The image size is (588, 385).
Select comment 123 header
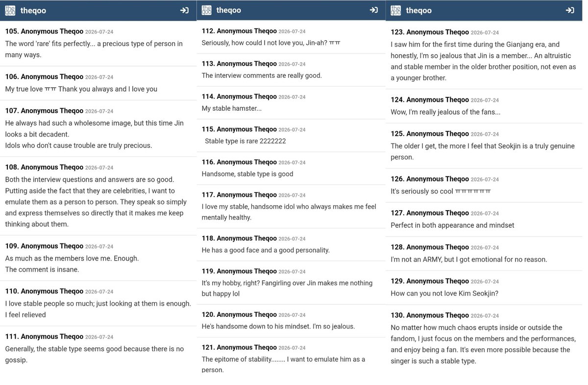point(445,33)
